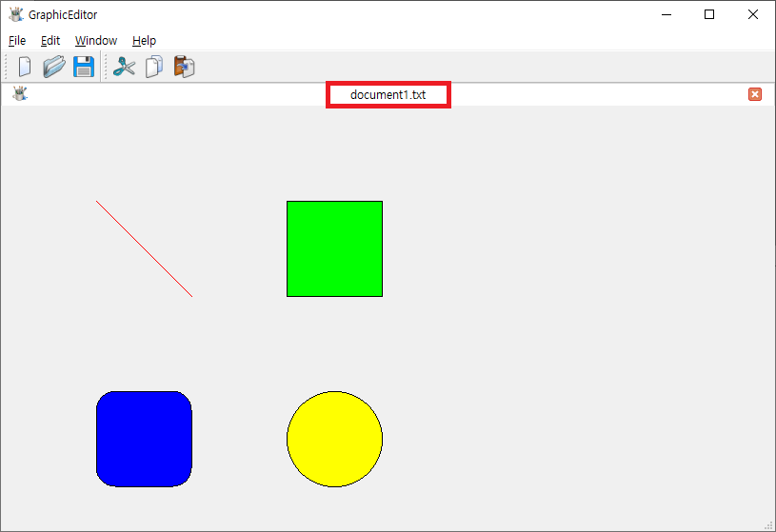Screen dimensions: 776x532
Task: Minimize the GraphicEditor window
Action: [x=667, y=14]
